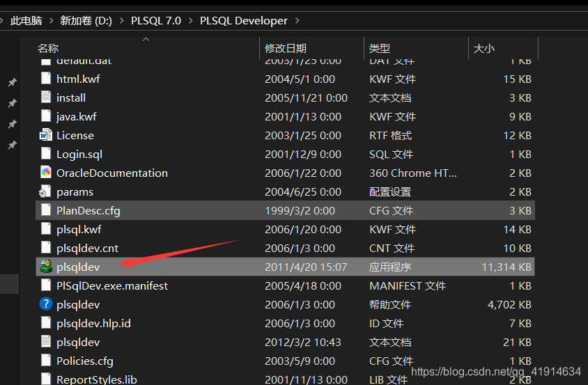Screen dimensions: 588x385
Task: Click the License RTF Word icon
Action: (x=46, y=135)
